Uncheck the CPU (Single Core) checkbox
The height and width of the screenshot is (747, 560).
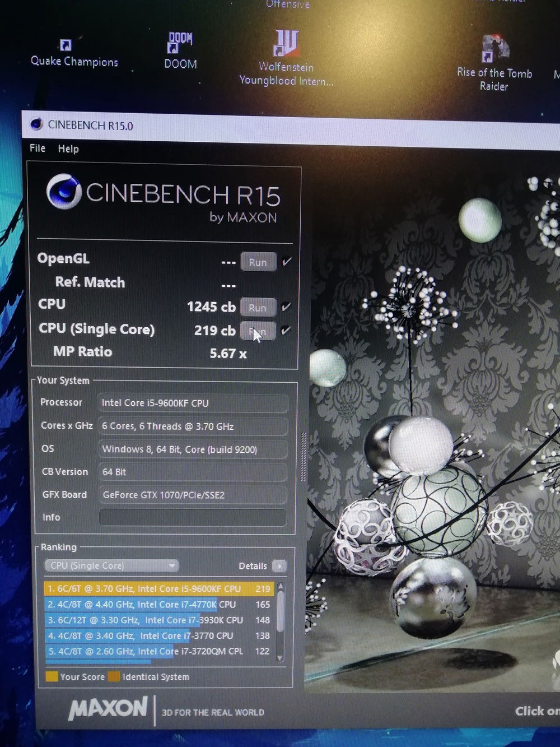point(286,331)
